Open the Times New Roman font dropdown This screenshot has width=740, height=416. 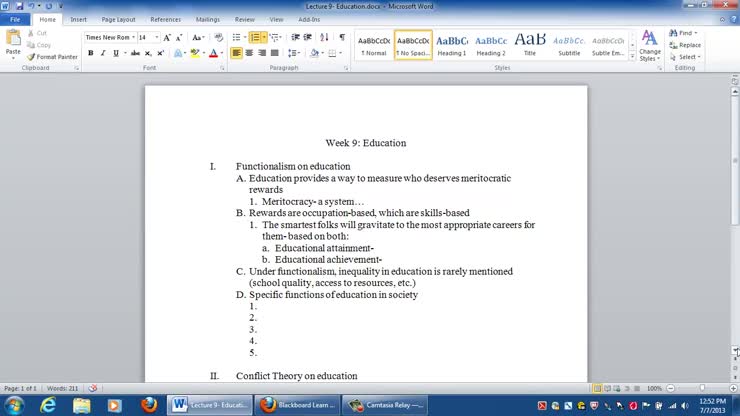pyautogui.click(x=108, y=37)
